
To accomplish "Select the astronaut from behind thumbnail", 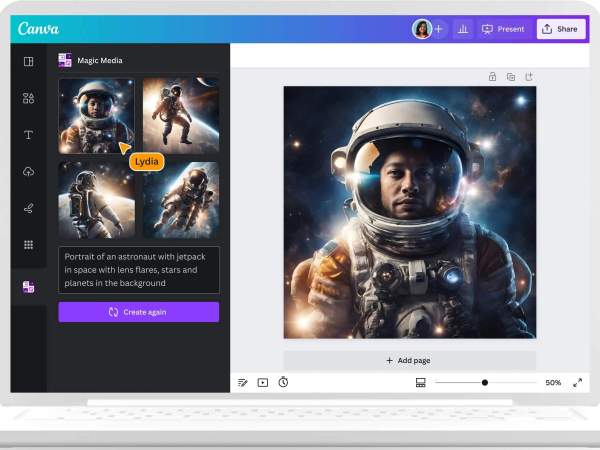I will tap(96, 200).
